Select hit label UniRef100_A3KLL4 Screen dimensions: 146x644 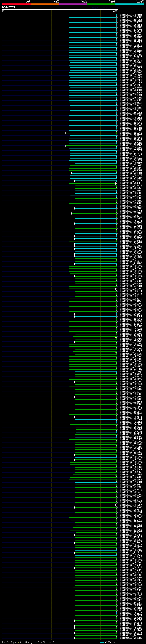pyautogui.click(x=131, y=82)
